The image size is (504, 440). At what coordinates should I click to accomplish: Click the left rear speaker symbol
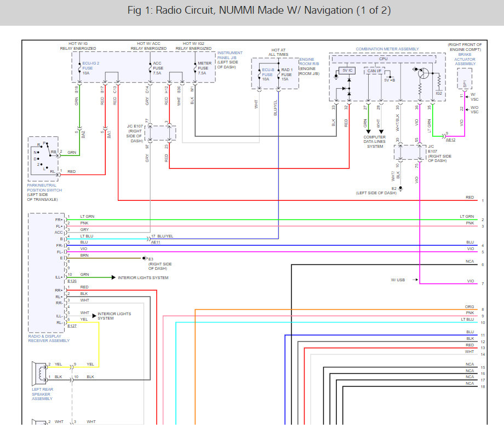click(x=39, y=373)
